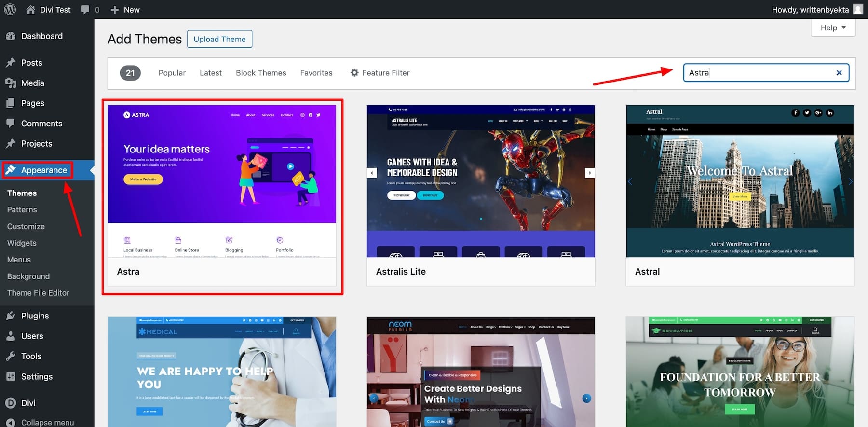The image size is (868, 427).
Task: Open the Astralis Lite theme thumbnail
Action: 481,181
